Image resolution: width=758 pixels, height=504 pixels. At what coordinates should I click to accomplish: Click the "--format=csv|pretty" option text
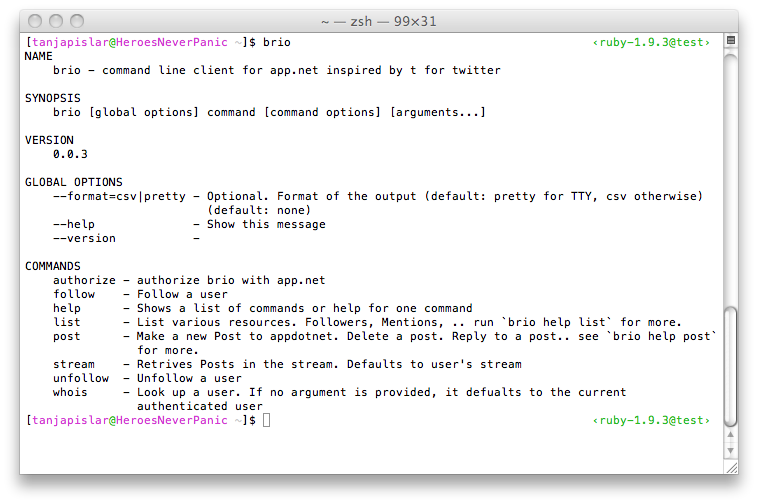pyautogui.click(x=119, y=196)
